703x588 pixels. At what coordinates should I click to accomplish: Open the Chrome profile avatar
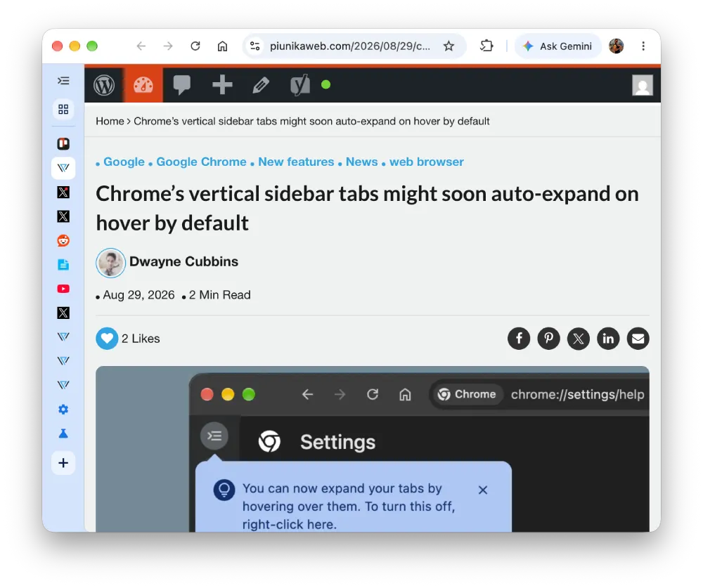(617, 46)
